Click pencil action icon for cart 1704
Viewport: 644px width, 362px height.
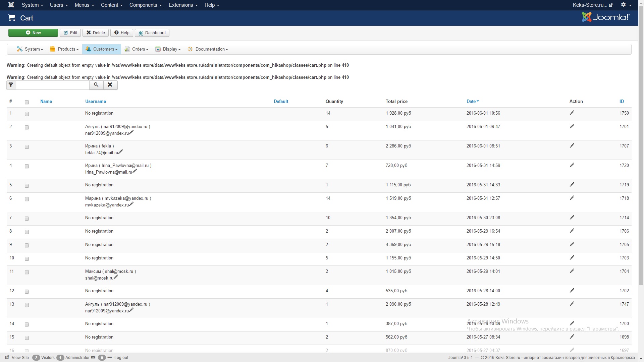572,271
